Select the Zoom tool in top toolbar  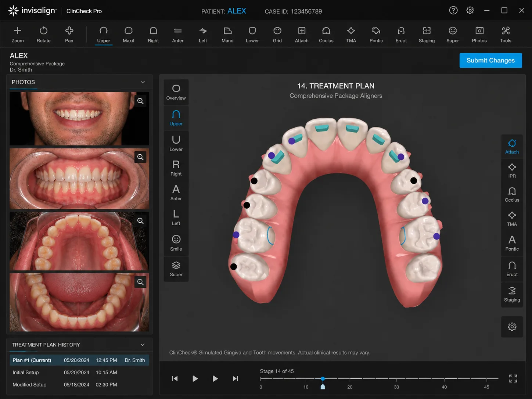coord(17,35)
